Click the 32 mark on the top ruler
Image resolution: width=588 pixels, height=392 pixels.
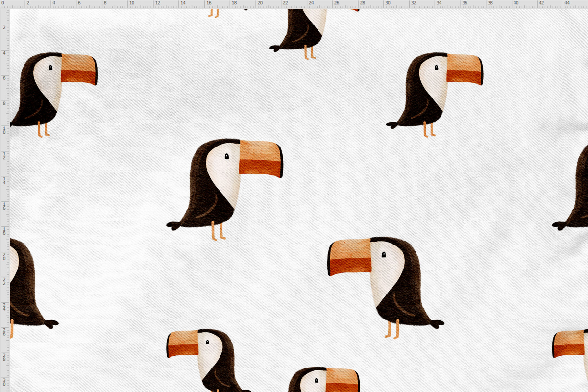click(414, 3)
